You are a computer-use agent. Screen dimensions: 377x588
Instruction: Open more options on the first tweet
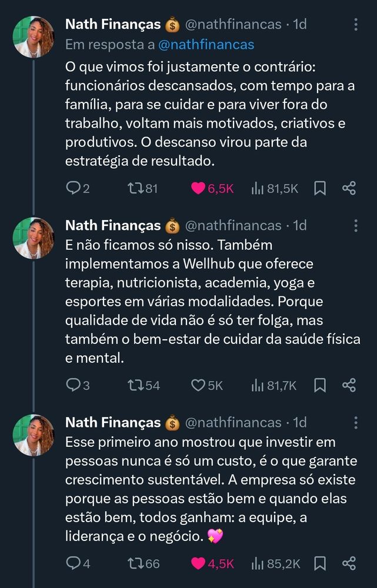pyautogui.click(x=355, y=25)
